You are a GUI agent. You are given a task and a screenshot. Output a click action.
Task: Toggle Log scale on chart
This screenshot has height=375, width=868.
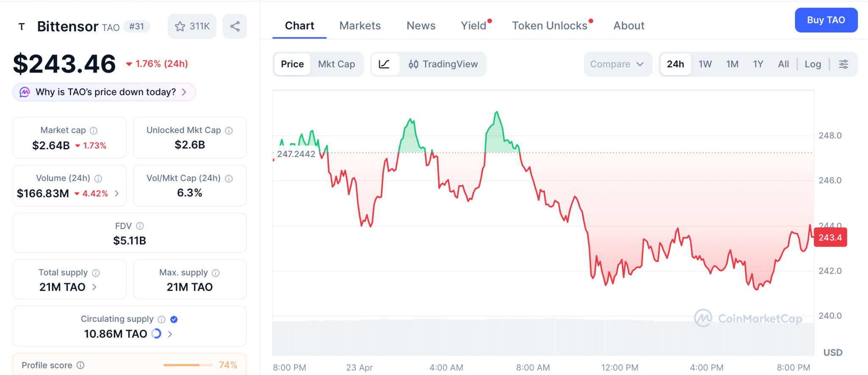click(812, 64)
